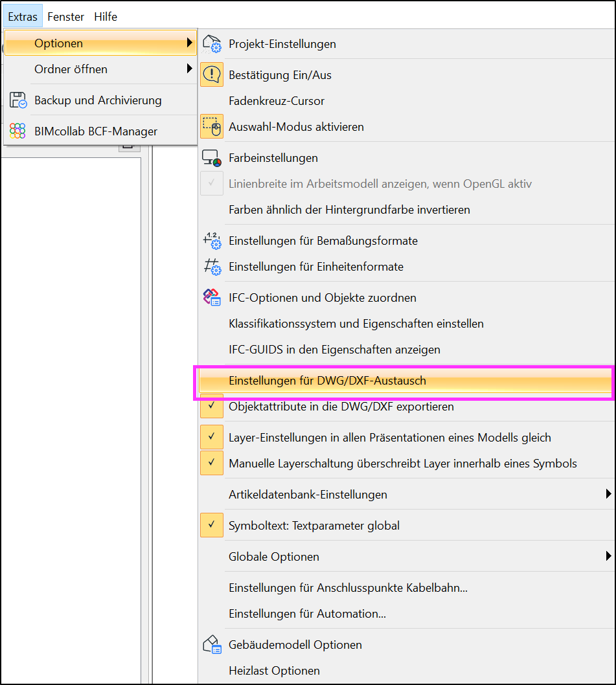Image resolution: width=616 pixels, height=685 pixels.
Task: Expand Artikeldatenbank-Einstellungen submenu arrow
Action: (x=608, y=494)
